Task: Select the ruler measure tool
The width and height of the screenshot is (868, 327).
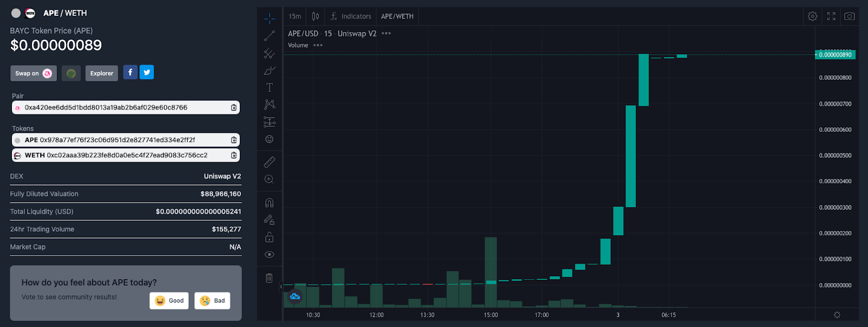Action: pos(270,162)
